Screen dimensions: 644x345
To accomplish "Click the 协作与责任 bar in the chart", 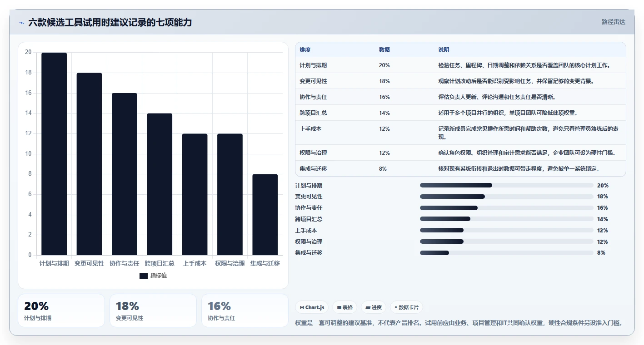I will tap(125, 174).
